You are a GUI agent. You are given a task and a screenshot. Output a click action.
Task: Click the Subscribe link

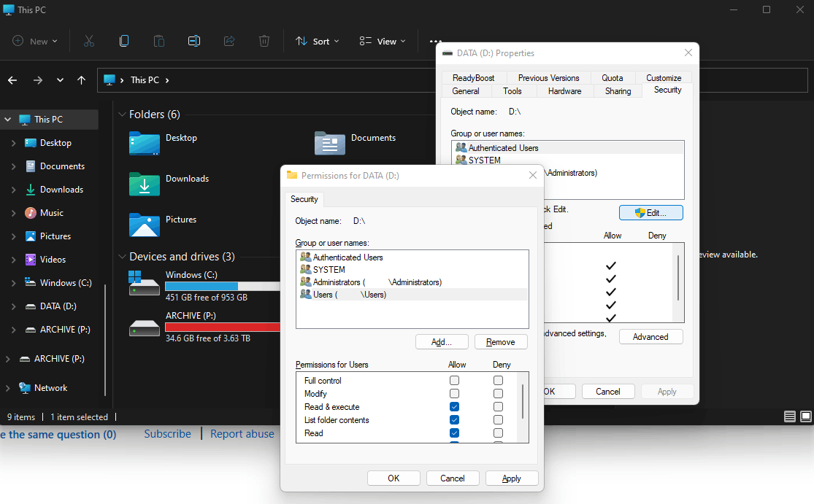coord(167,434)
